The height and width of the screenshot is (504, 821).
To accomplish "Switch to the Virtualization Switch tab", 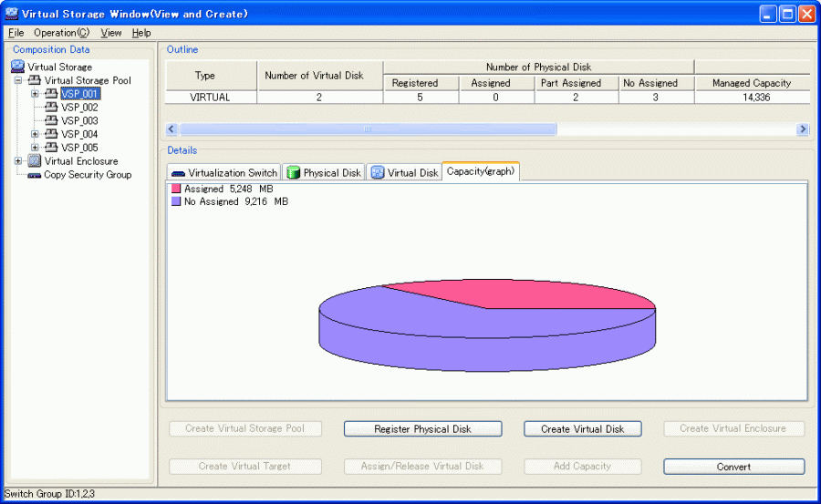I will pos(223,172).
